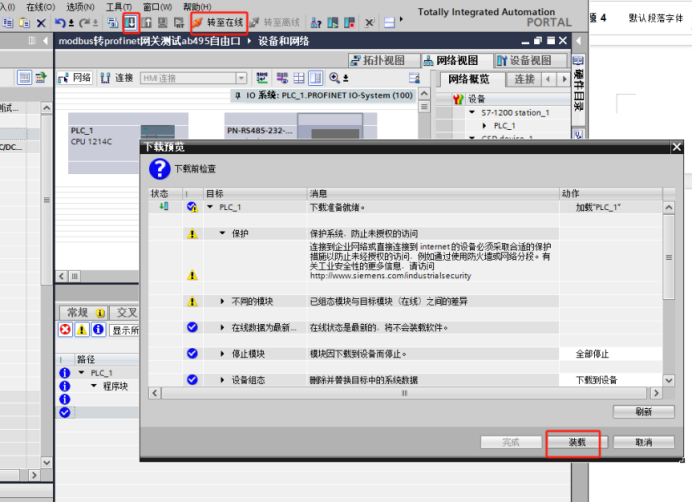Select the PLC_1 CPU 1214C device
This screenshot has height=502, width=692.
[x=128, y=143]
